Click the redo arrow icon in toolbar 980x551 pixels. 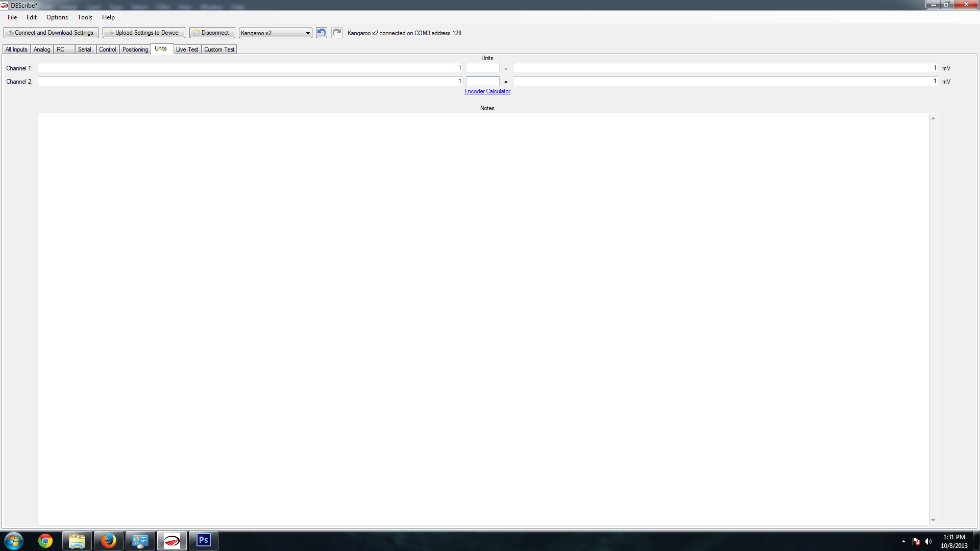337,33
